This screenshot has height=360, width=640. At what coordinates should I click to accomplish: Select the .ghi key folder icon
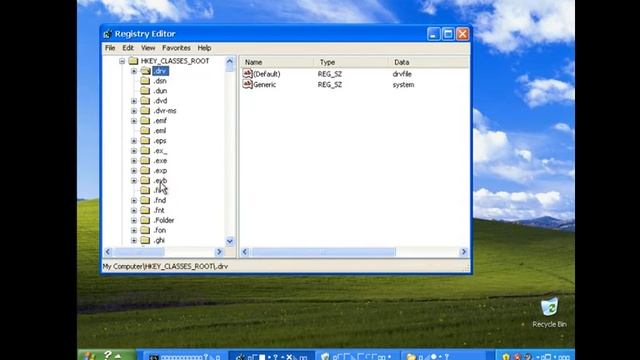(145, 240)
